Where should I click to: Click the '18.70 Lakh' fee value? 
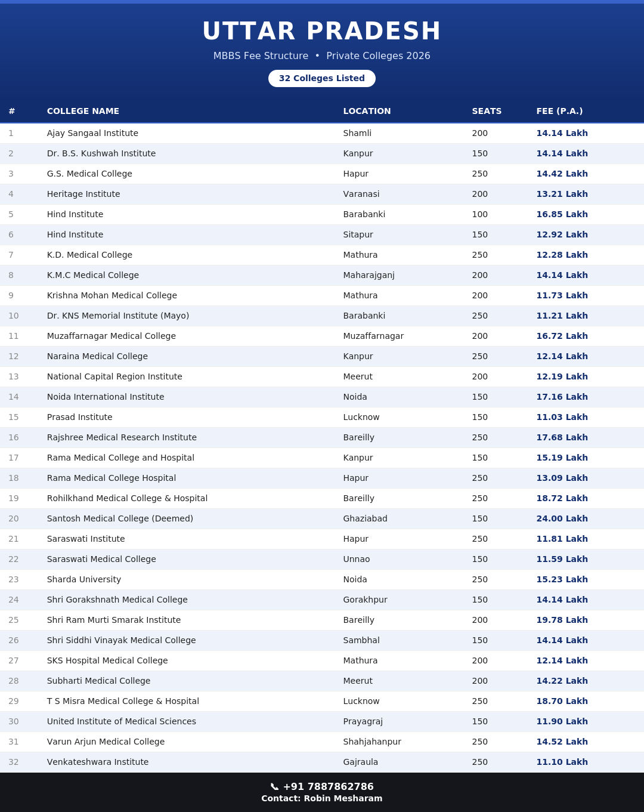pyautogui.click(x=562, y=701)
